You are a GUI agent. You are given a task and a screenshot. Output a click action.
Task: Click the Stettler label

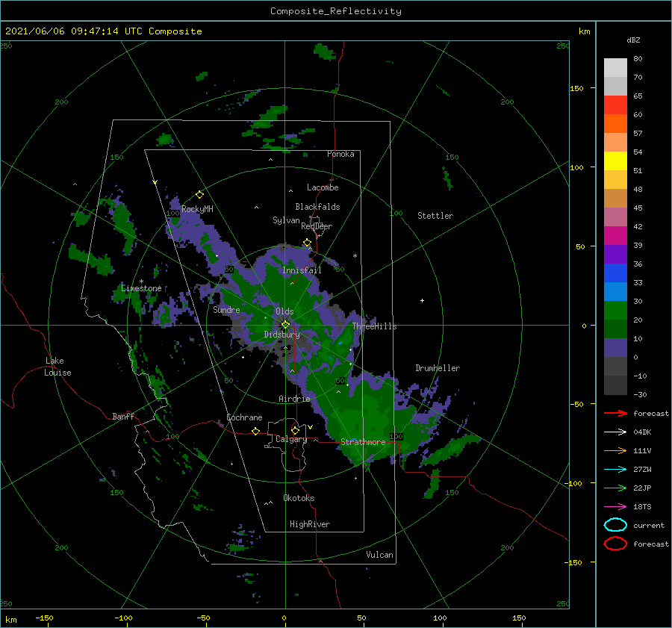[435, 216]
